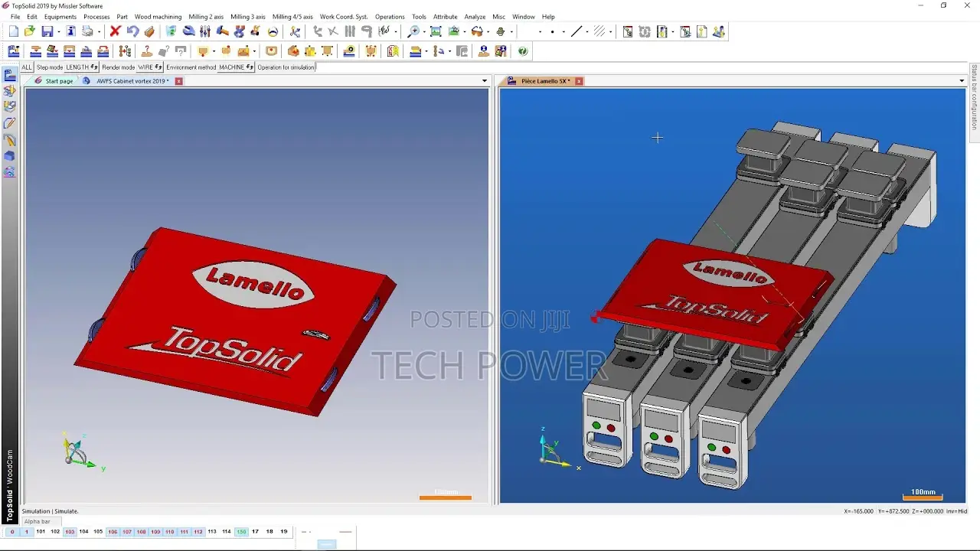
Task: Open the Print icon dropdown arrow
Action: (99, 32)
